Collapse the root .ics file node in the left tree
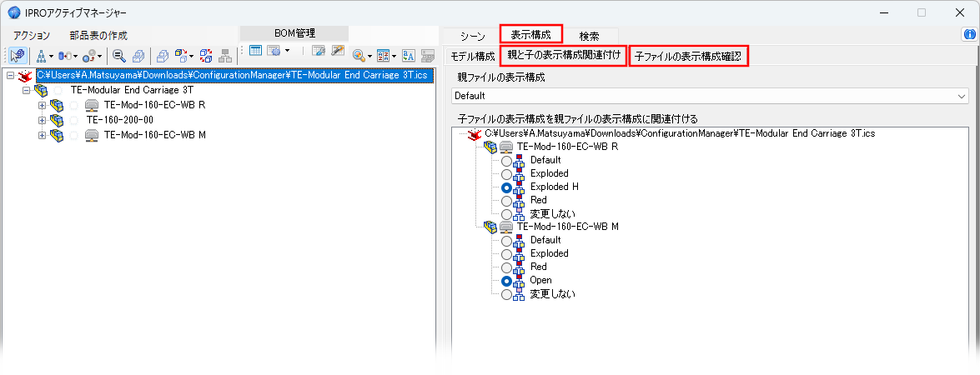980x375 pixels. pos(9,76)
